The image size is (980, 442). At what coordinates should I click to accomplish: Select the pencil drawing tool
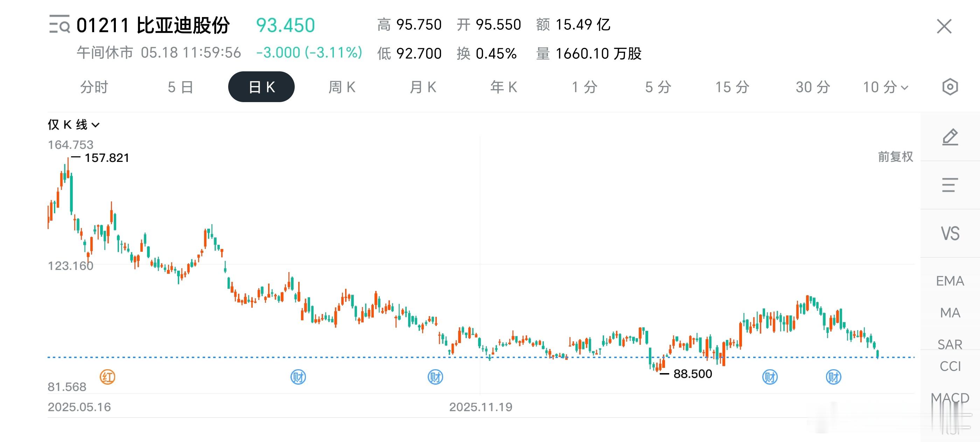tap(950, 137)
